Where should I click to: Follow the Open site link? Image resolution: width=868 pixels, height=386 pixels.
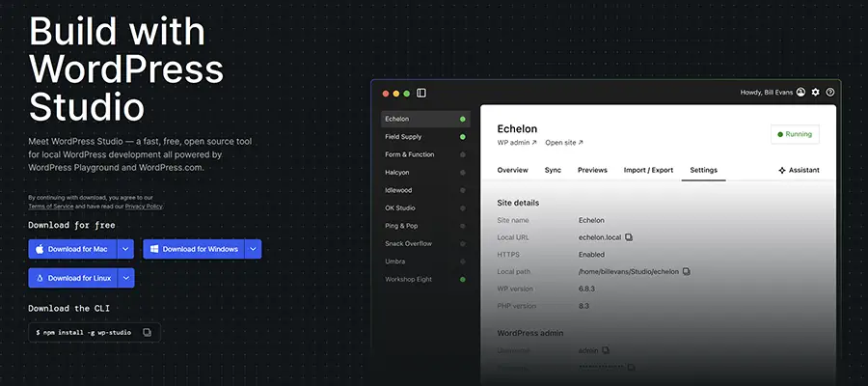click(x=564, y=142)
